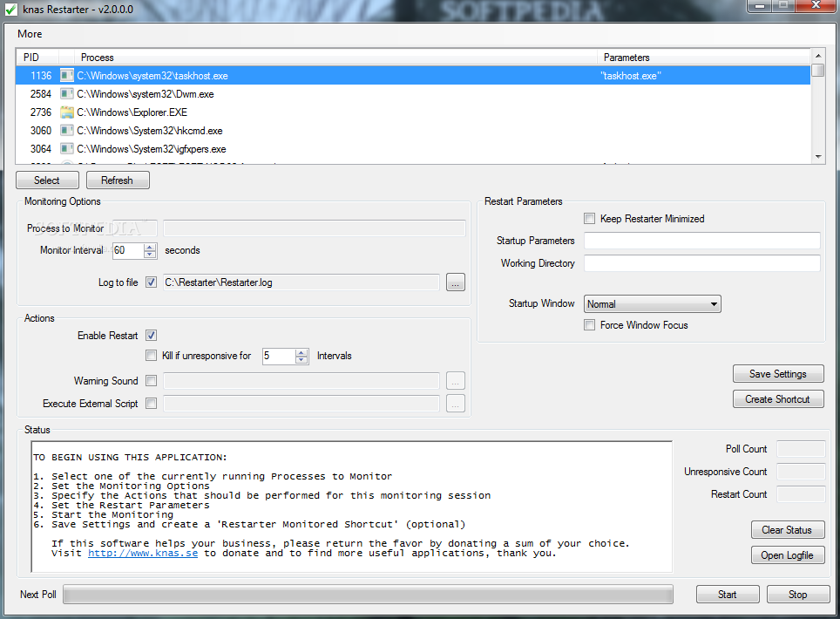Click PID value 2584

point(41,94)
